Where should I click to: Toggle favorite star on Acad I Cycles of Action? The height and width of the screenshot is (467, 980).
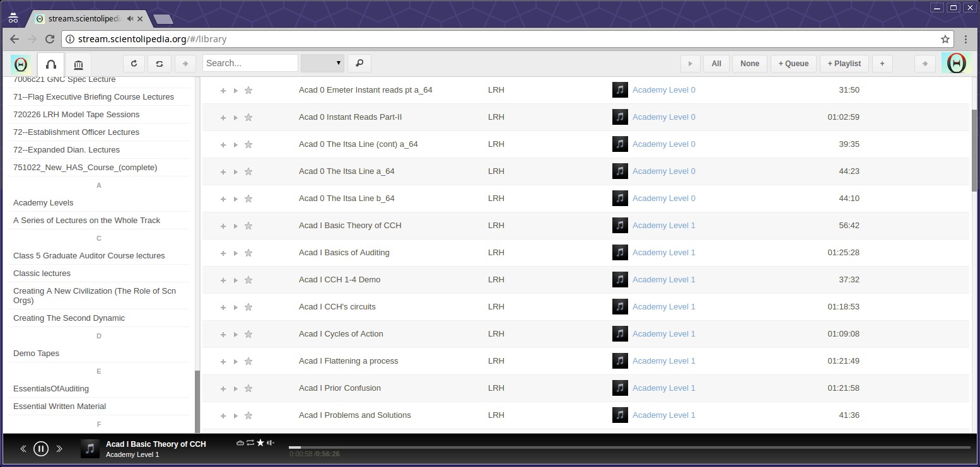click(x=248, y=334)
